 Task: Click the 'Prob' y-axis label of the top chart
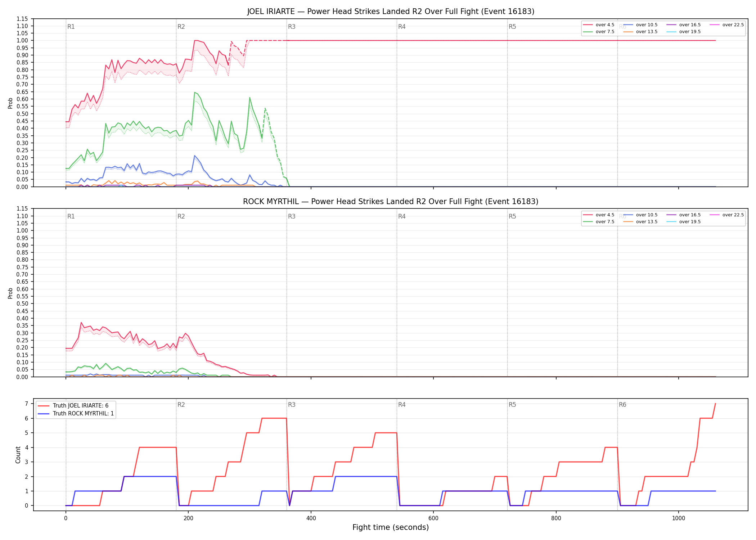10,103
